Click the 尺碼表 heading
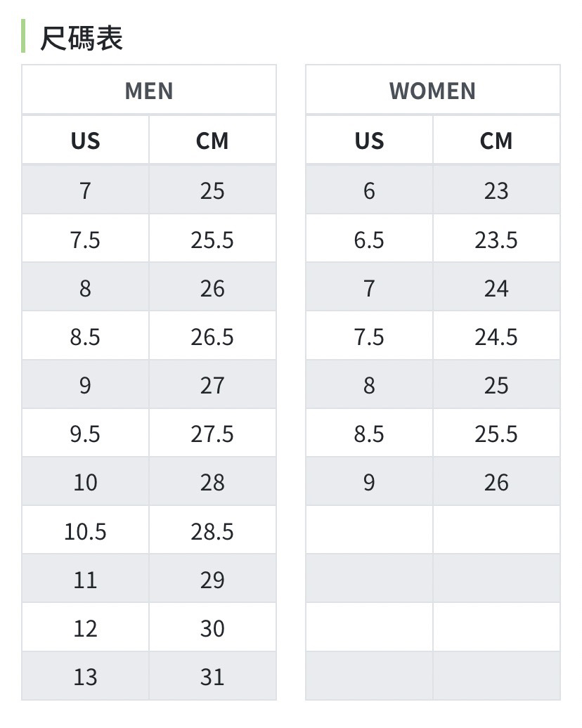 click(x=82, y=38)
